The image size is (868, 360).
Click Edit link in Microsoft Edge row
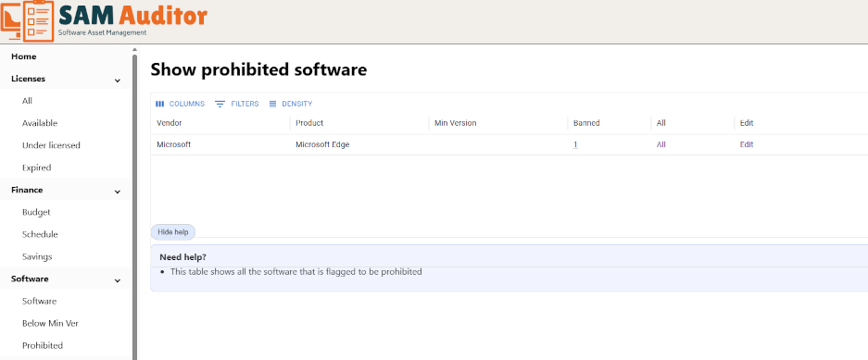click(x=747, y=145)
